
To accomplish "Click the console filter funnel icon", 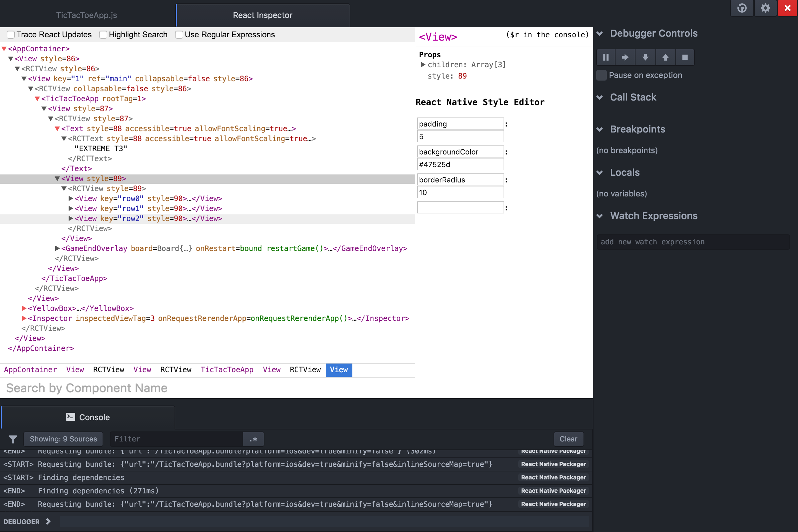I will (13, 439).
